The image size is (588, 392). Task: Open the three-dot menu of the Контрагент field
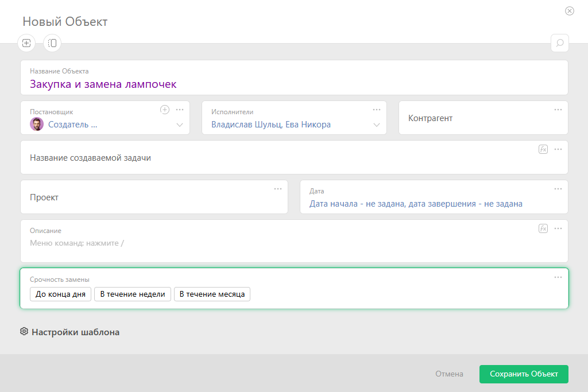click(x=558, y=110)
